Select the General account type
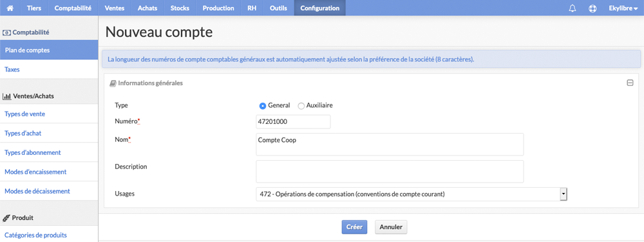The width and height of the screenshot is (644, 242). [x=263, y=106]
